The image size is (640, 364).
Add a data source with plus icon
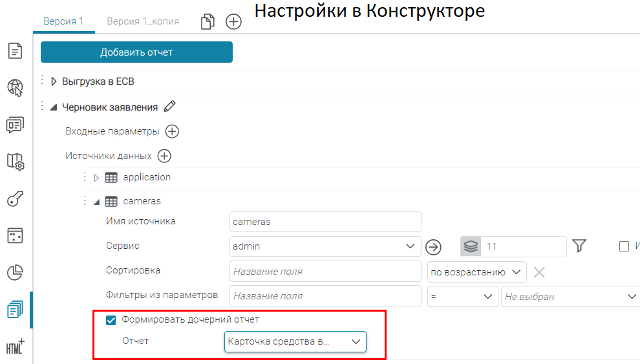coord(164,156)
